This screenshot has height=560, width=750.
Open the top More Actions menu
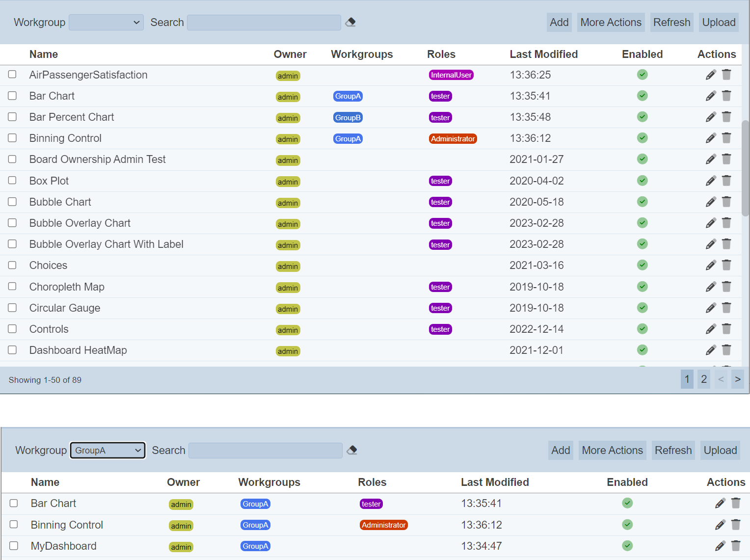click(x=611, y=22)
